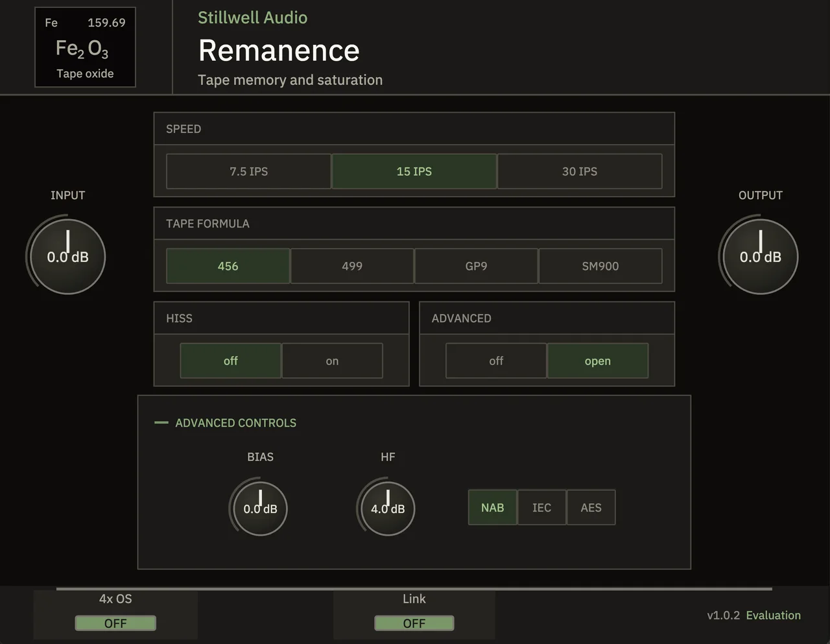Switch tape formula to SM900
The height and width of the screenshot is (644, 830).
(x=600, y=266)
